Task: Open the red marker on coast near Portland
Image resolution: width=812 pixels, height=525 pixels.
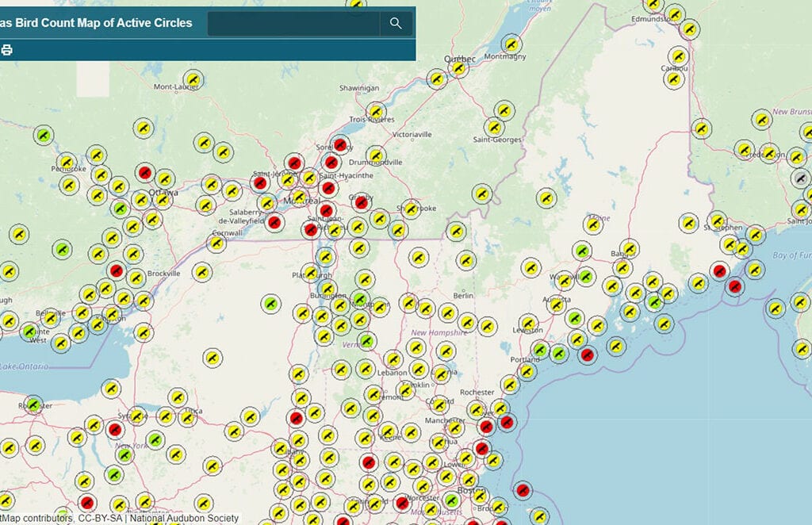Action: click(x=587, y=355)
